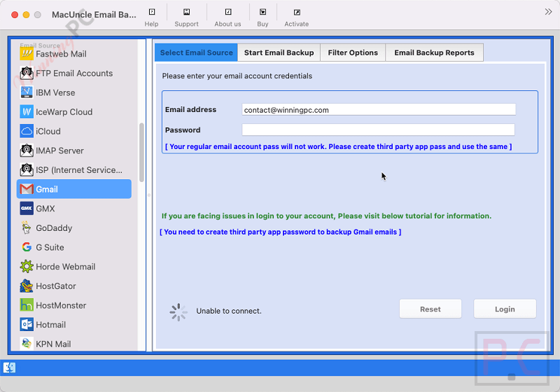Click the 'Hotmail' list label
The width and height of the screenshot is (560, 392).
click(50, 325)
